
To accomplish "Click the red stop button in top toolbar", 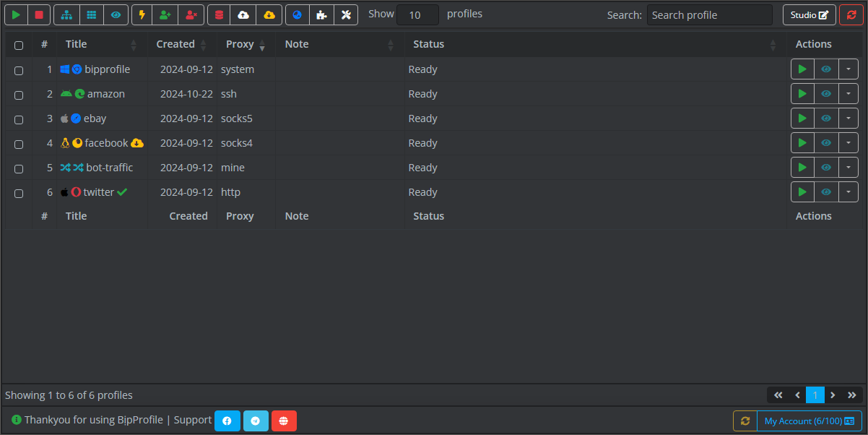I will coord(39,14).
